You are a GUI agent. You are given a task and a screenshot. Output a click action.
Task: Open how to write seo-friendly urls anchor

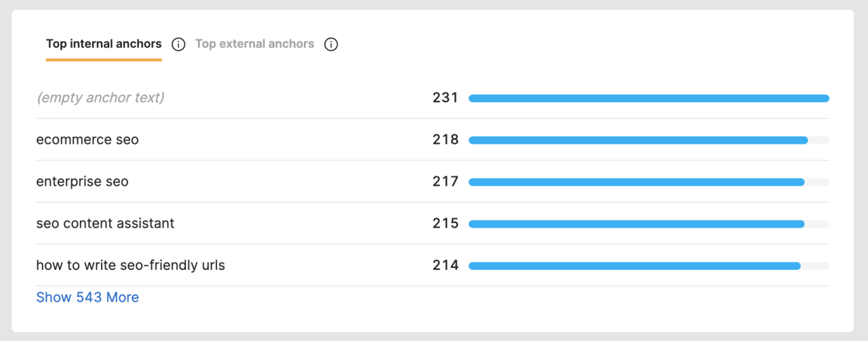pyautogui.click(x=130, y=265)
